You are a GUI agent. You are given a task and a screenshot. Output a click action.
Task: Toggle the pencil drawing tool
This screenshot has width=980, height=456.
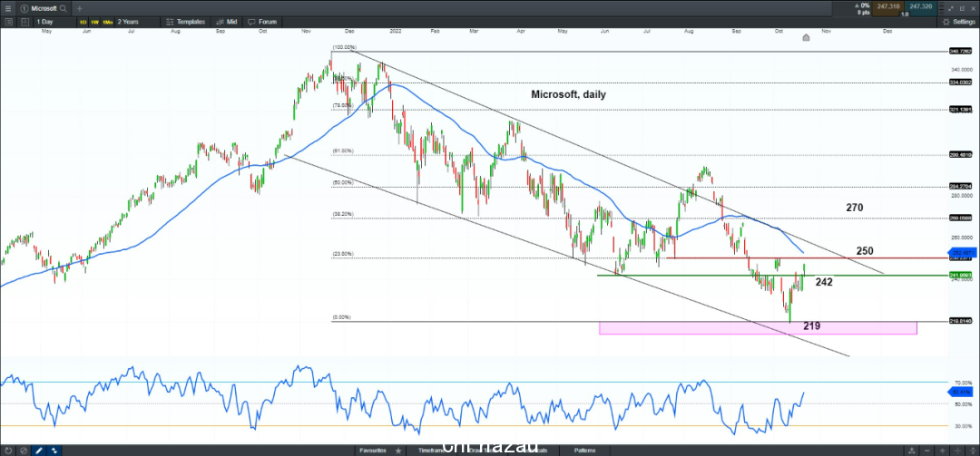[39, 451]
